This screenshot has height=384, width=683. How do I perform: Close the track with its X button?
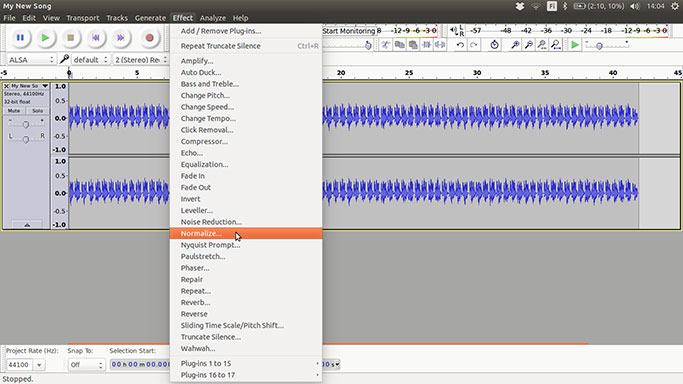point(7,86)
